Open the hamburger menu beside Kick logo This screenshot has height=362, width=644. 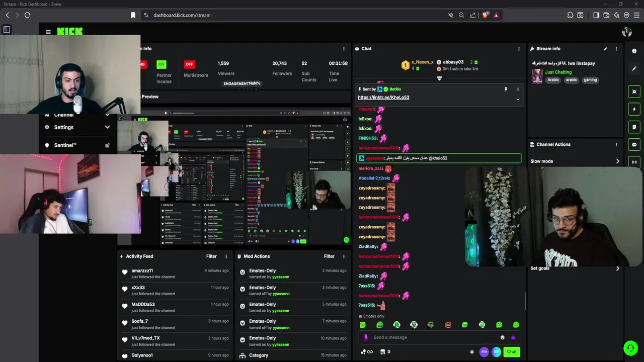(48, 32)
